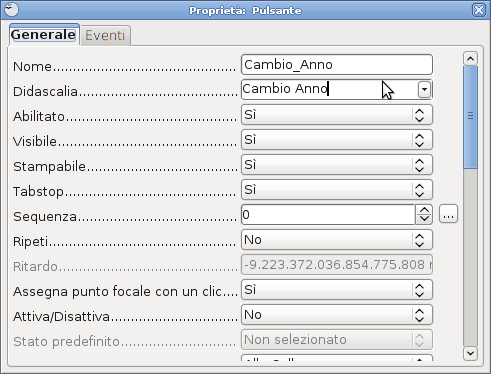Click the Abilitato label text
Image resolution: width=491 pixels, height=374 pixels.
[x=39, y=116]
